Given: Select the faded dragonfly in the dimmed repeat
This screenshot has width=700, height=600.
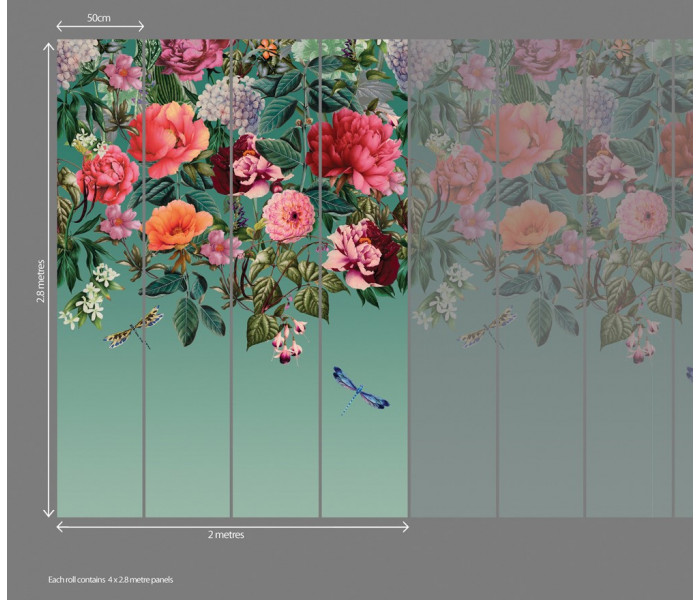Looking at the screenshot, I should [487, 328].
